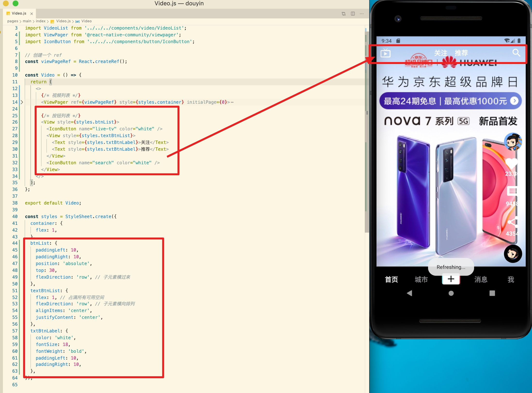The image size is (532, 393).
Task: Click IconButton name="search" line
Action: pos(103,163)
